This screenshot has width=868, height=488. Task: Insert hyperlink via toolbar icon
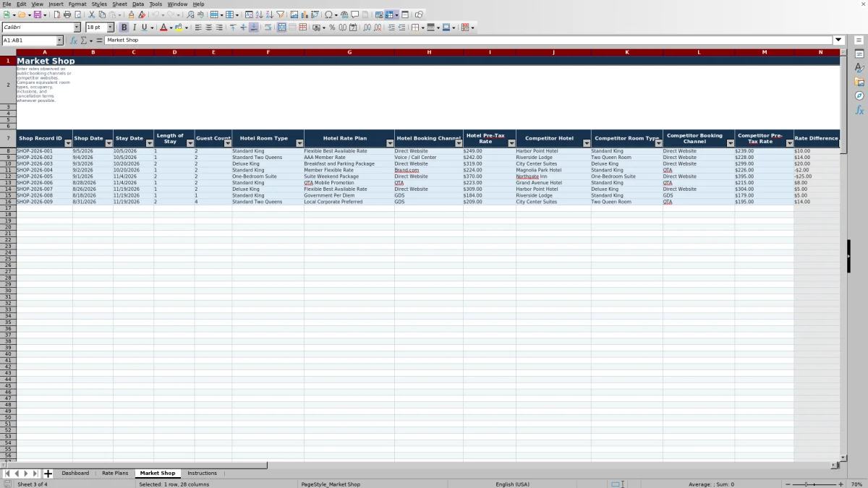344,14
